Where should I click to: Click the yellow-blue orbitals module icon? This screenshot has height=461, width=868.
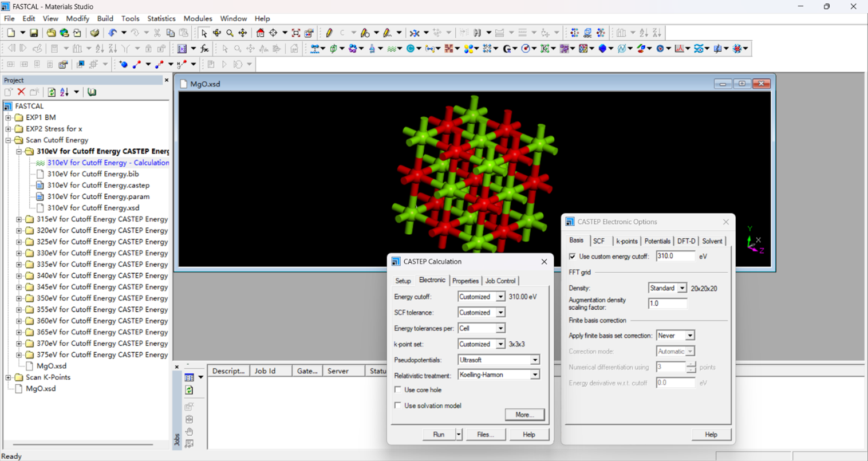(x=469, y=49)
